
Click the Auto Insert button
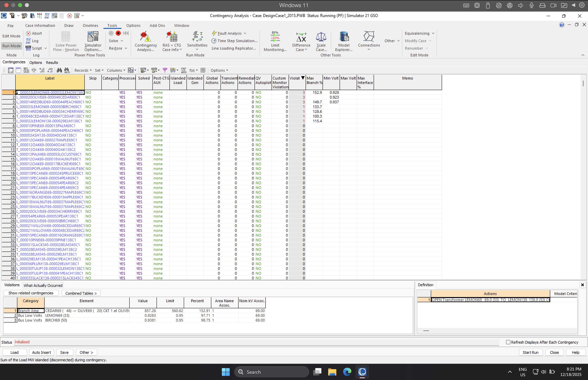click(x=41, y=352)
